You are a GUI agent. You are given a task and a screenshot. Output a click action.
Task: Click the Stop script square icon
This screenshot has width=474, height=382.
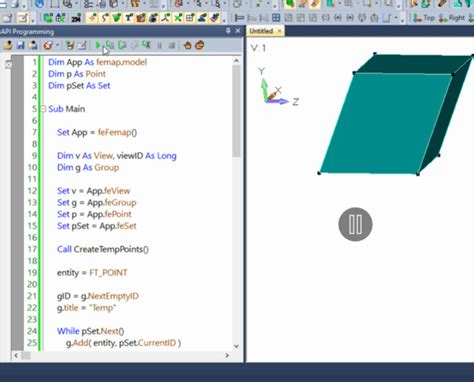tap(172, 45)
